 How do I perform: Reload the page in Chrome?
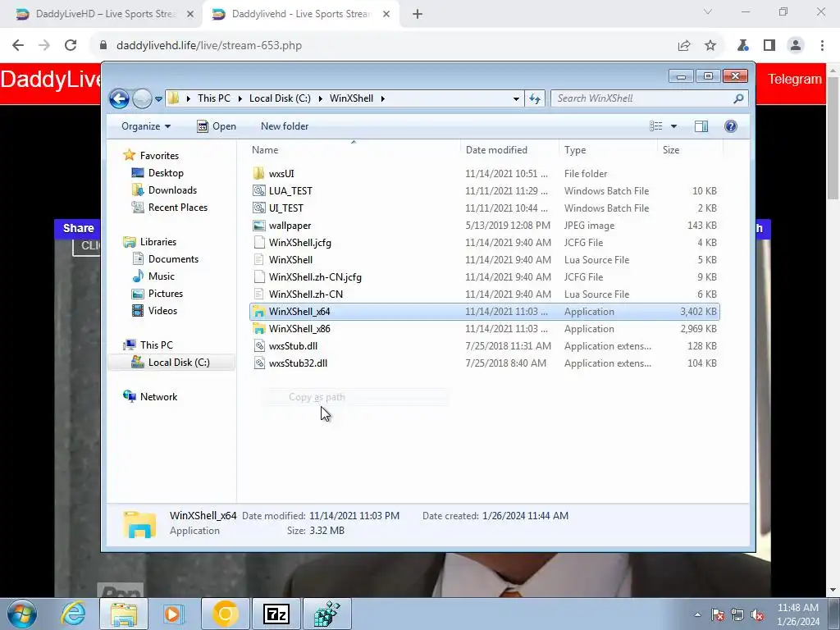pos(71,46)
